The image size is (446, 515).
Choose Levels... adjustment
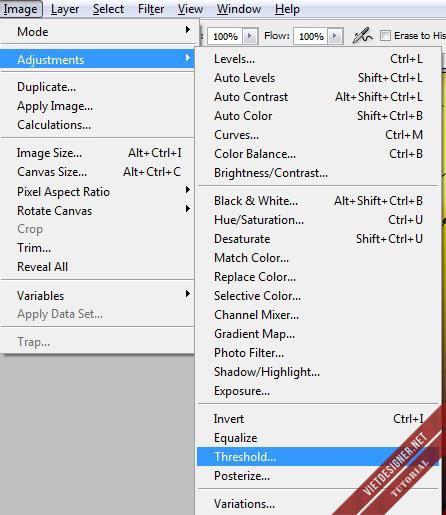point(318,59)
